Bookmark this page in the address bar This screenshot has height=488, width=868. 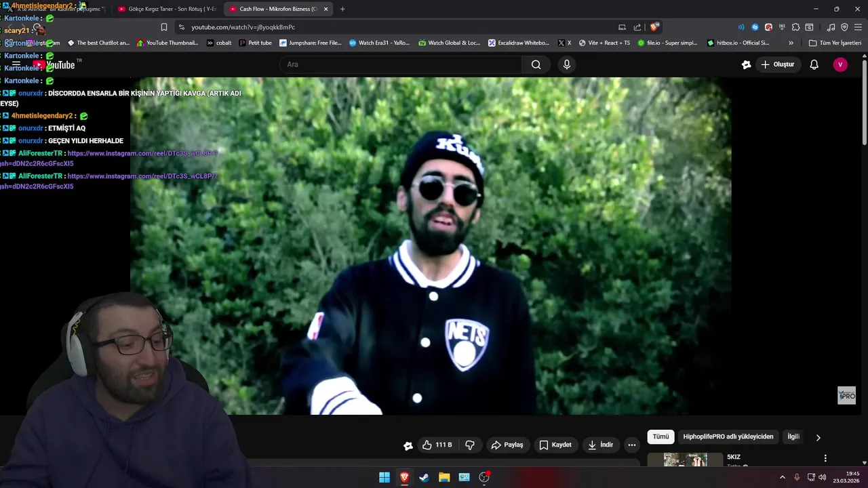(x=164, y=27)
